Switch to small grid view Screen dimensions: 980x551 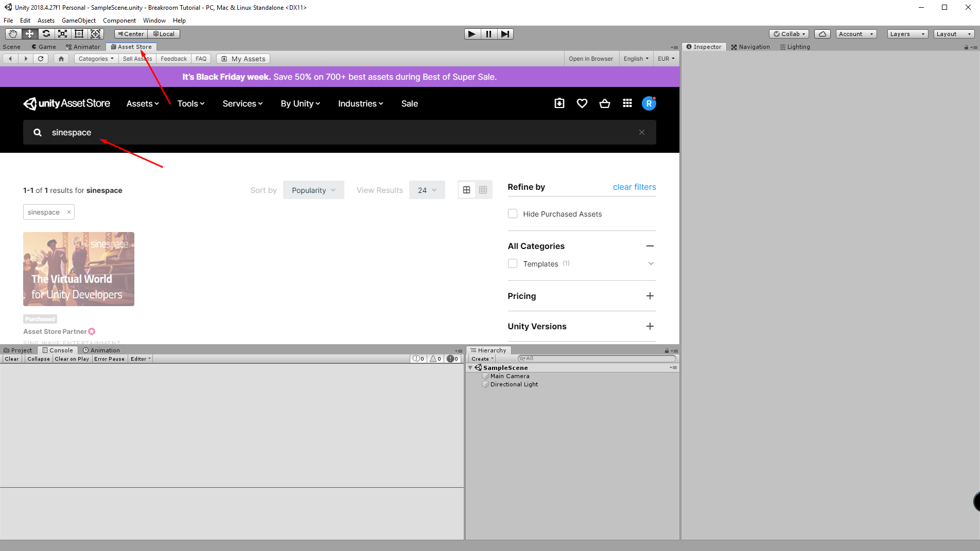coord(483,190)
